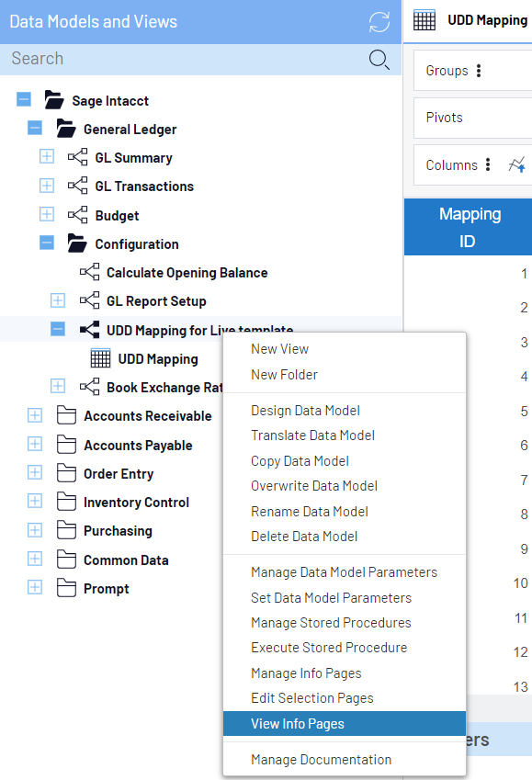Expand the Accounts Receivable folder
This screenshot has width=532, height=780.
click(x=35, y=415)
